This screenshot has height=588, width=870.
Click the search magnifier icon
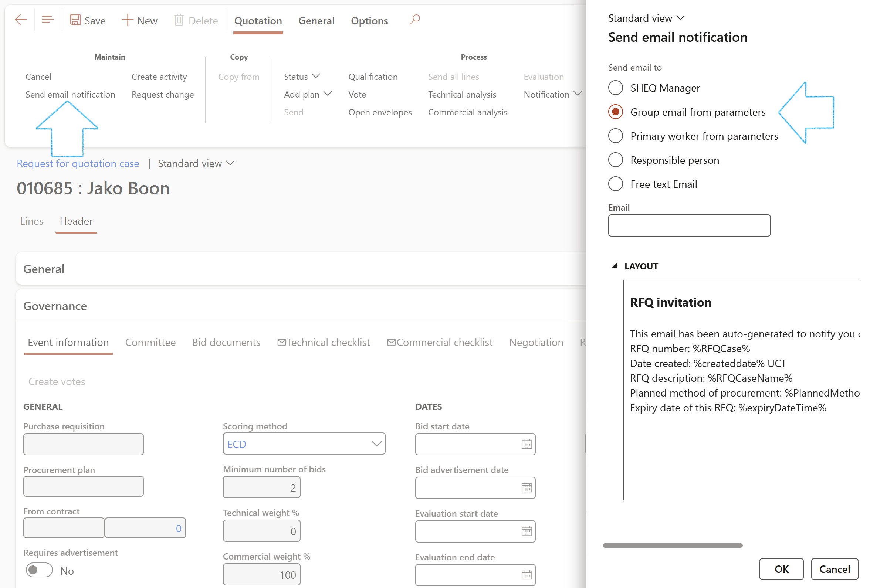click(414, 20)
